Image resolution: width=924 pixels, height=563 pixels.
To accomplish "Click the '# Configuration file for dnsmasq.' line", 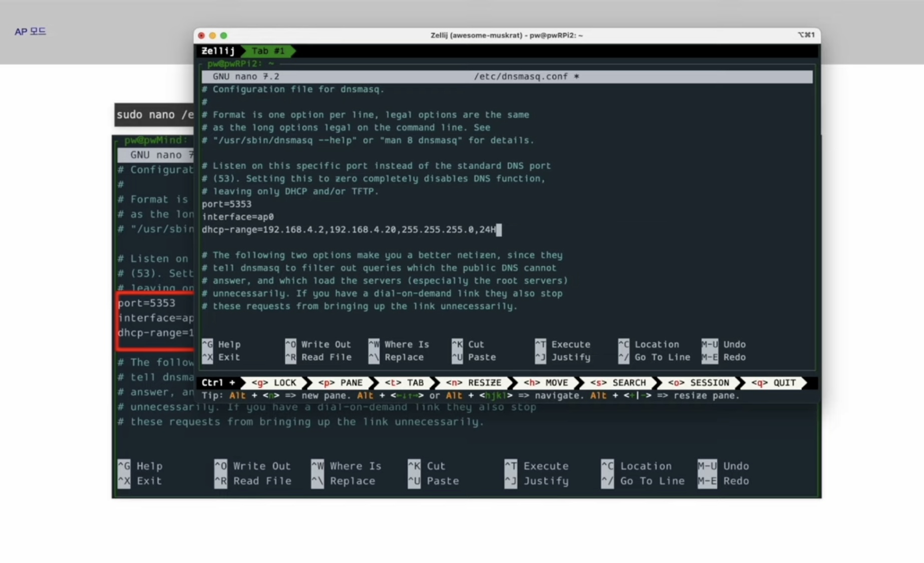I will coord(293,89).
